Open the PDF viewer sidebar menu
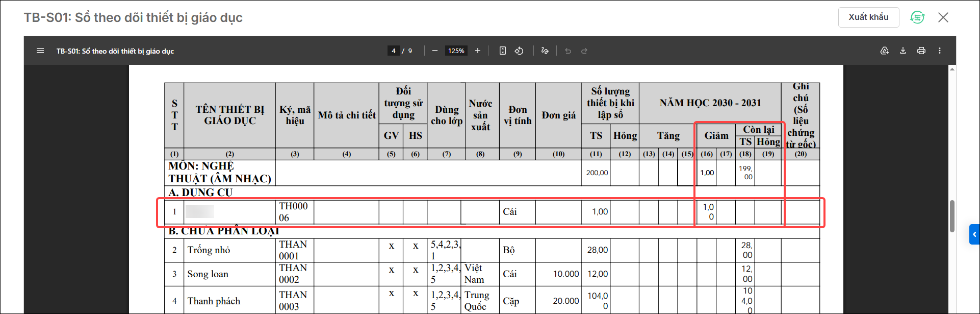980x314 pixels. point(40,51)
